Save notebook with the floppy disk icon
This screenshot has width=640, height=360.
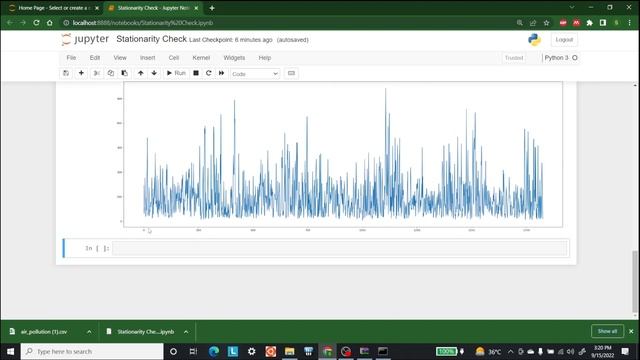coord(66,73)
